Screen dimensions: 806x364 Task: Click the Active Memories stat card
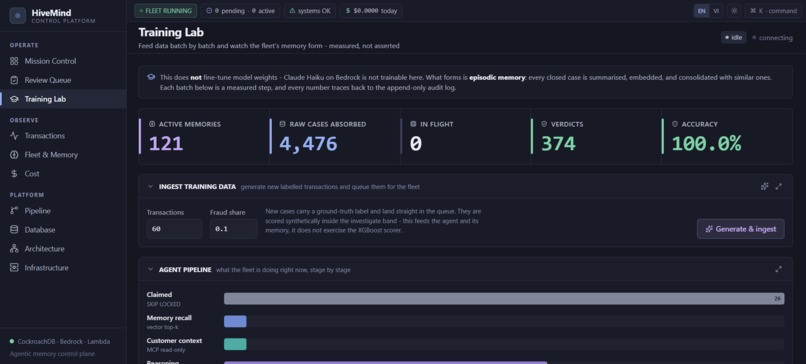(204, 136)
